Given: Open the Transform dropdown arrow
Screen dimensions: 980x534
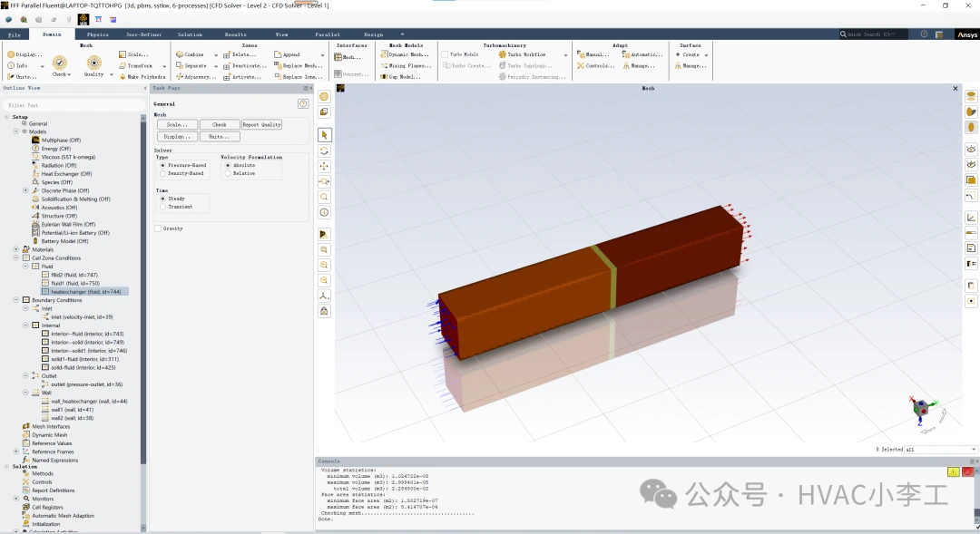Looking at the screenshot, I should click(x=164, y=66).
